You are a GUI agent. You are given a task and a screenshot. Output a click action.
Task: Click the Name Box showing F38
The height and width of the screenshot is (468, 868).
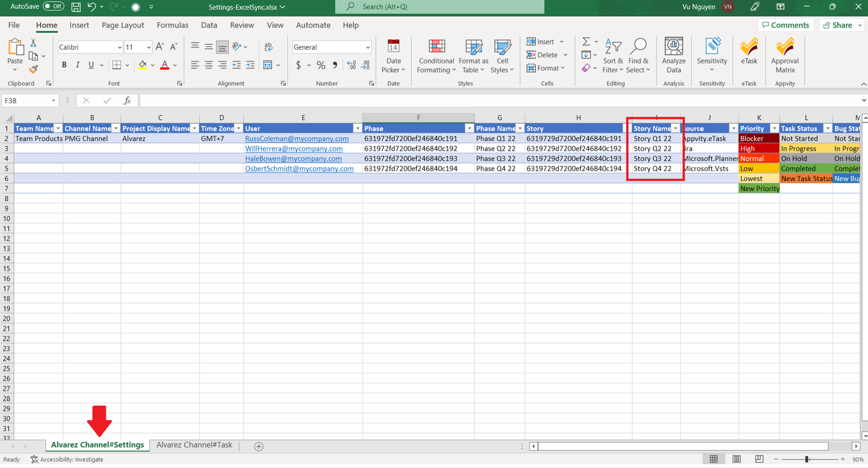pos(25,101)
